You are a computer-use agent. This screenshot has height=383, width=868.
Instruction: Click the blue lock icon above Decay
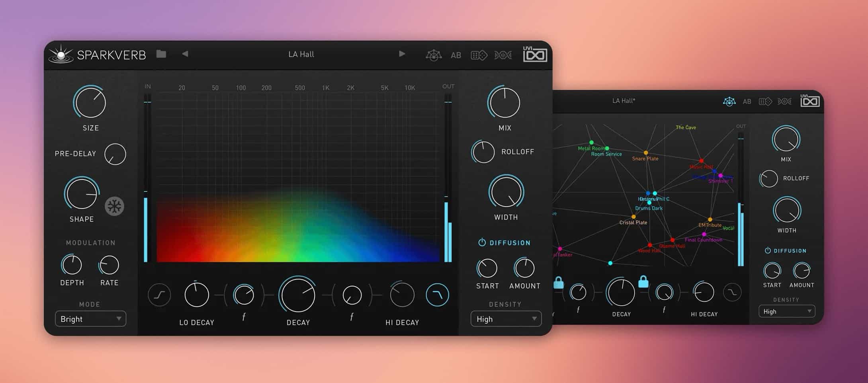(643, 281)
